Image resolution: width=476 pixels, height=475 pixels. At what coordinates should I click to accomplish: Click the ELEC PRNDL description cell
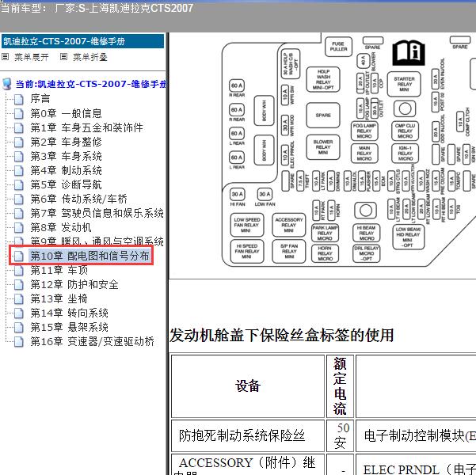[416, 465]
